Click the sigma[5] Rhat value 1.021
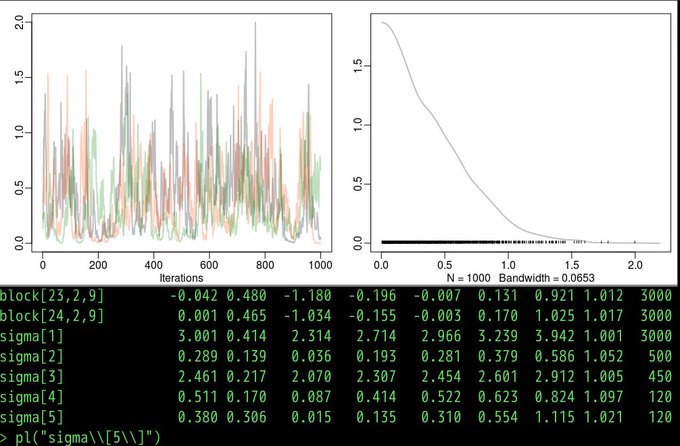This screenshot has height=446, width=680. point(603,417)
